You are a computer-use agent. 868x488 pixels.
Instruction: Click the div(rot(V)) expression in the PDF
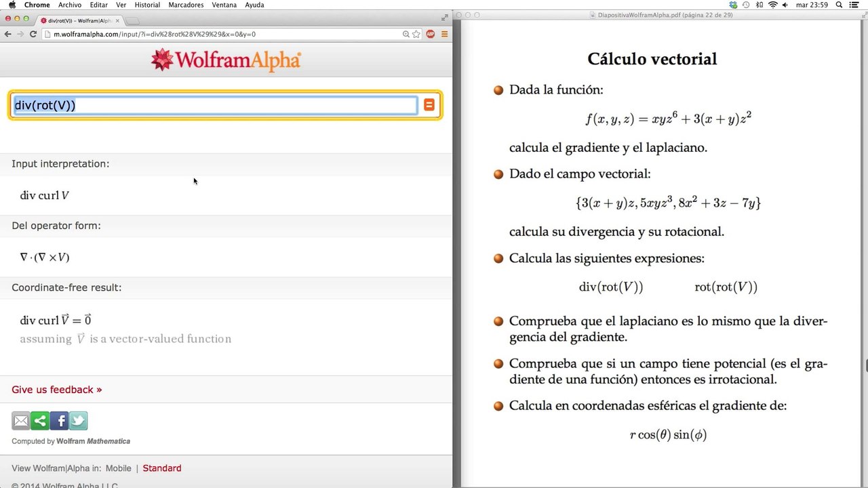(611, 287)
